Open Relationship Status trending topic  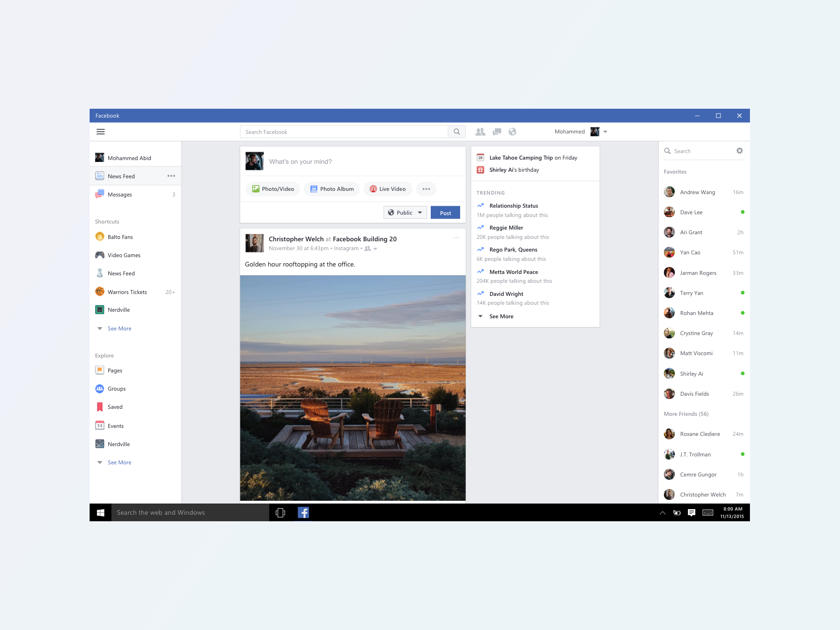tap(513, 206)
